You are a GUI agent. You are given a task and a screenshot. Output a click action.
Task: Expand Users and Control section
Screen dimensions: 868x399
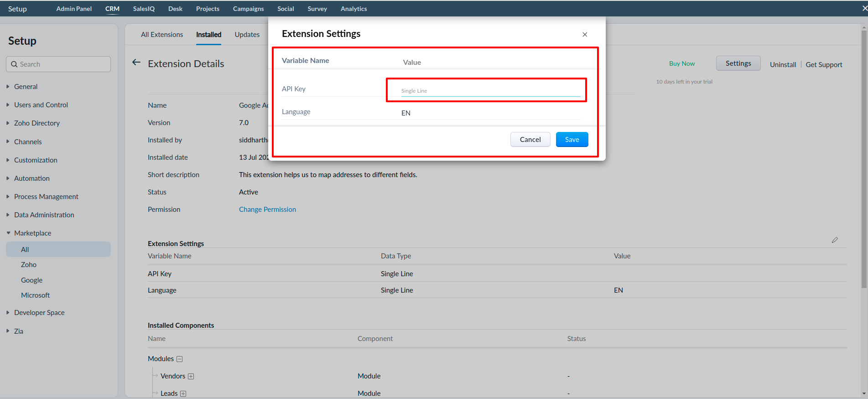pos(8,105)
